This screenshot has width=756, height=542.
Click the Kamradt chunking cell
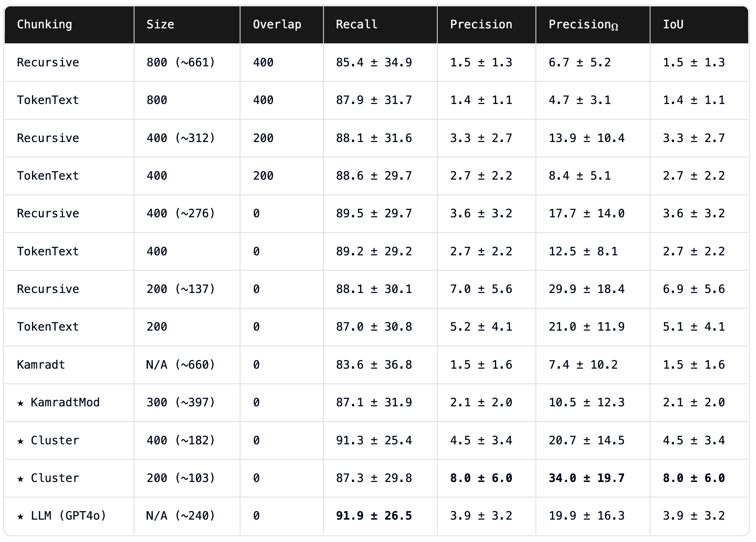click(41, 365)
